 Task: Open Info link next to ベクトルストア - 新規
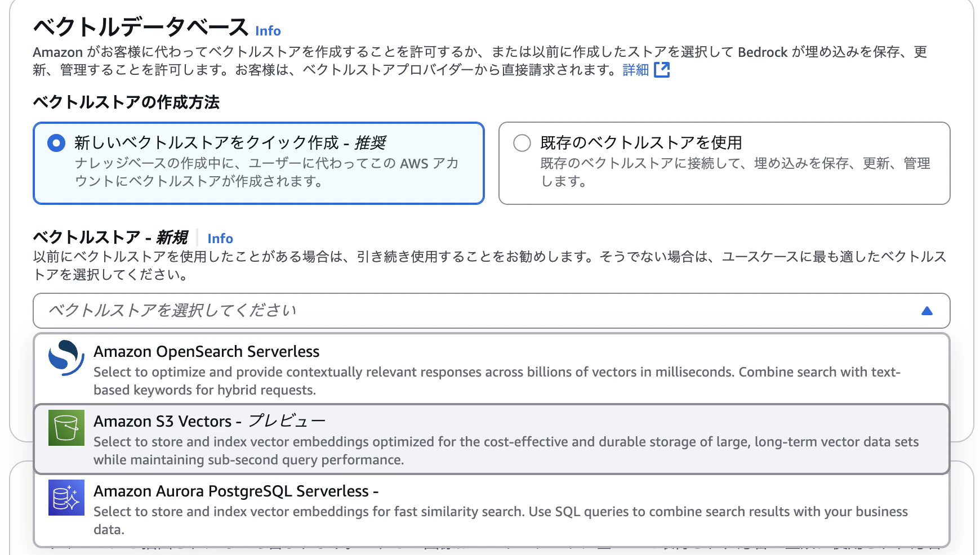220,238
